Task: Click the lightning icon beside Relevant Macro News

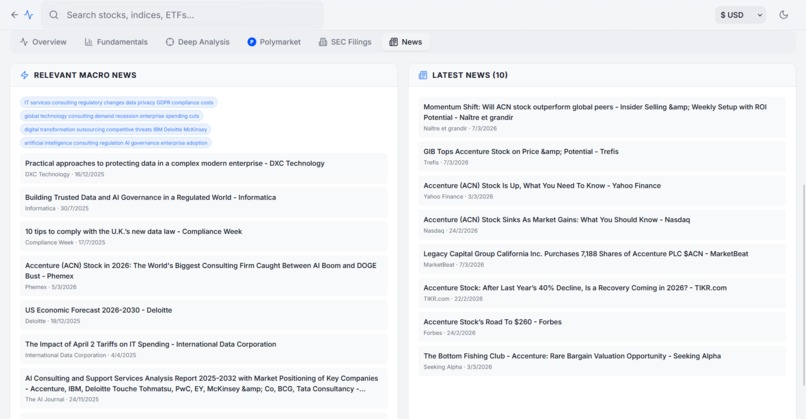Action: tap(24, 75)
